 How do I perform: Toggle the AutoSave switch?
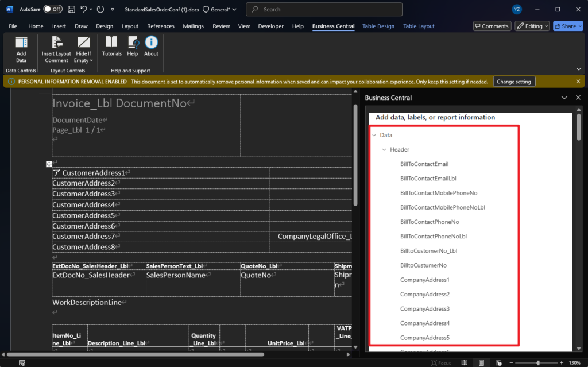(x=53, y=9)
